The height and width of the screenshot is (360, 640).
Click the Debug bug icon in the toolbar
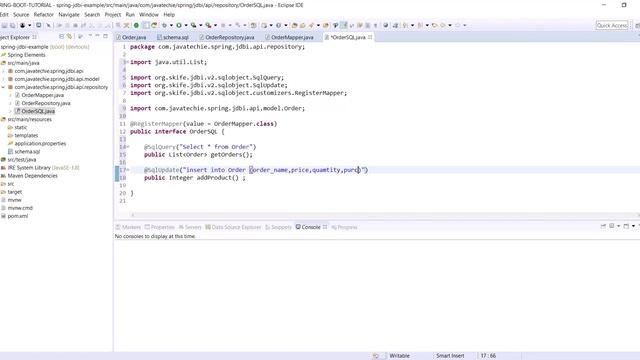164,25
